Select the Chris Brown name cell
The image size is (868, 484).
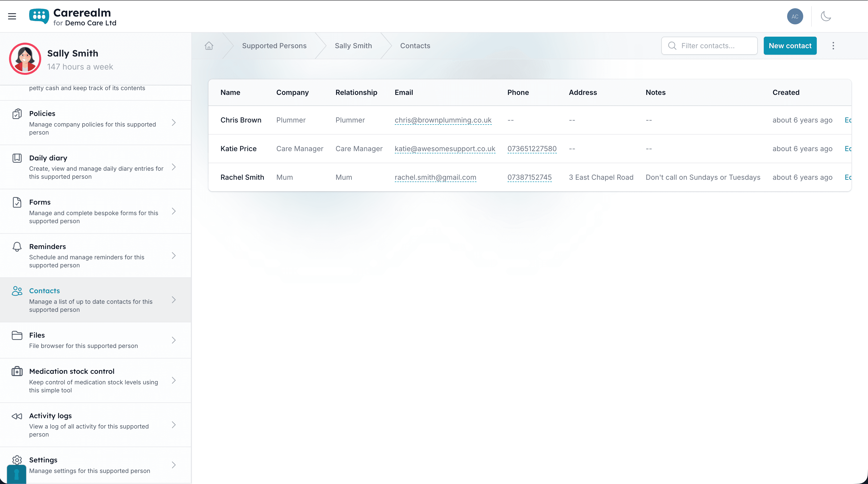(x=241, y=120)
